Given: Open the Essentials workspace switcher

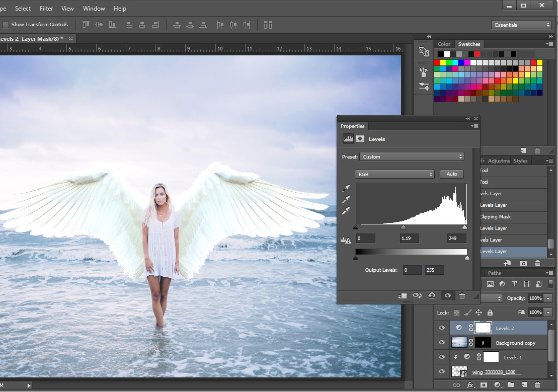Looking at the screenshot, I should click(521, 24).
